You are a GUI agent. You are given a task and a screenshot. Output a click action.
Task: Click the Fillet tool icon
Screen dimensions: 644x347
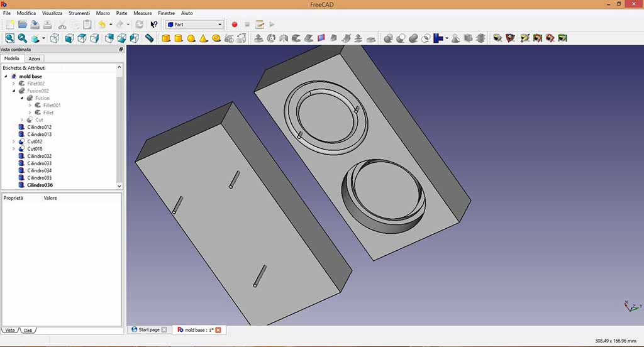pos(296,38)
